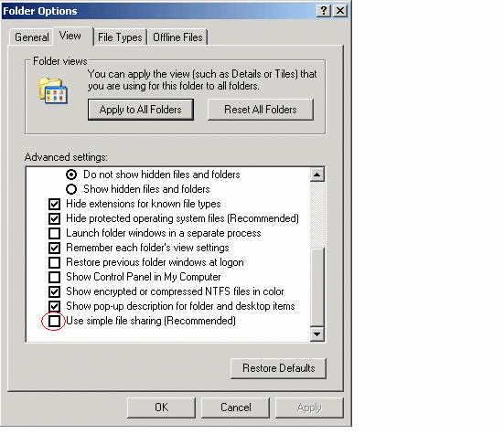Click the scrollbar track above the thumb
504x434 pixels.
coord(316,215)
